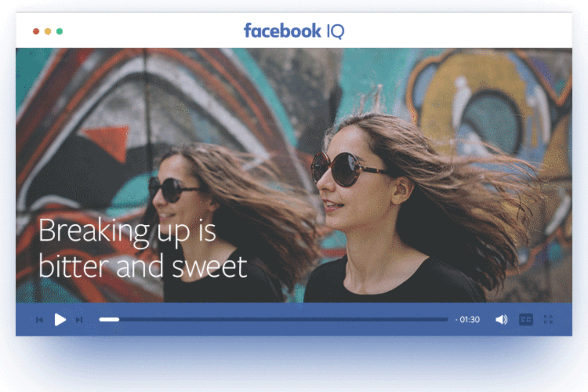Skip to the previous video
Viewport: 588px width, 392px height.
[40, 320]
